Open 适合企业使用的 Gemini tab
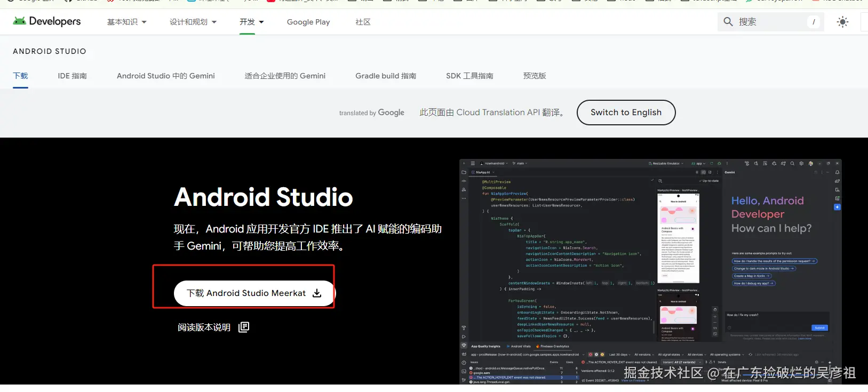Image resolution: width=868 pixels, height=392 pixels. coord(285,76)
